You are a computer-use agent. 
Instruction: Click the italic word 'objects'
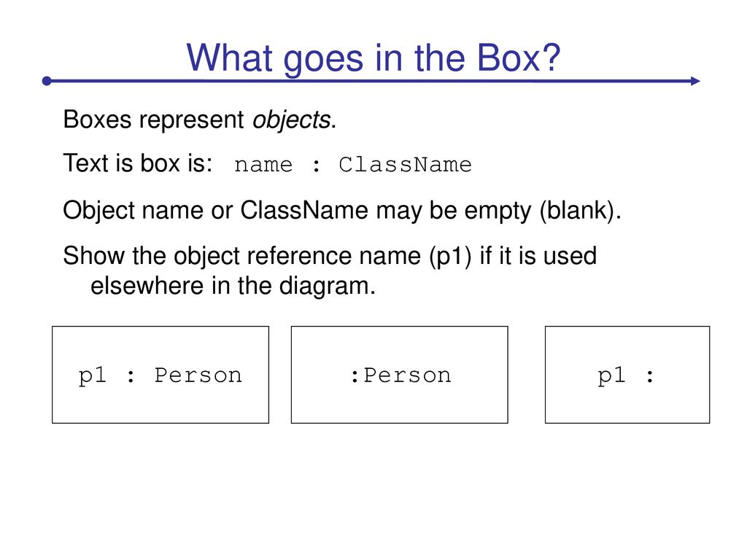(x=291, y=120)
